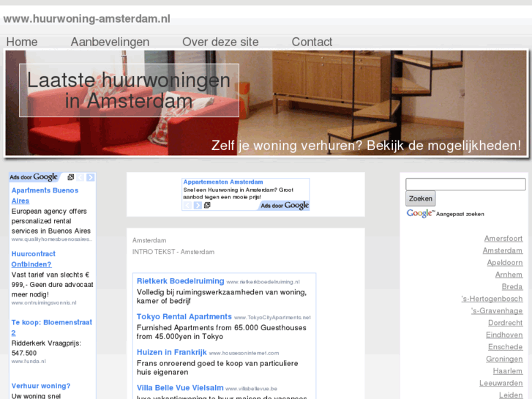
Task: Open www.housesoninternet.com URL
Action: 244,353
